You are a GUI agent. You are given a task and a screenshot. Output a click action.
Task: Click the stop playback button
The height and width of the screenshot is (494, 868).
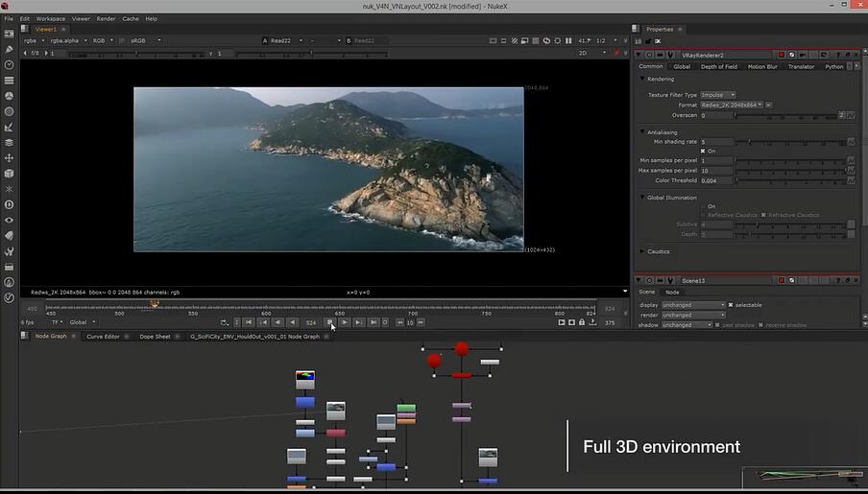pyautogui.click(x=330, y=322)
